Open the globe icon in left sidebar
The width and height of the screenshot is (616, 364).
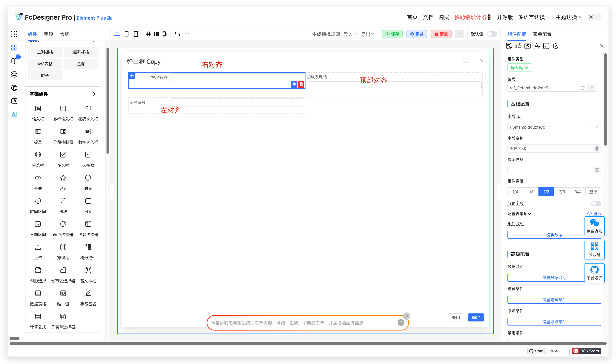point(14,88)
